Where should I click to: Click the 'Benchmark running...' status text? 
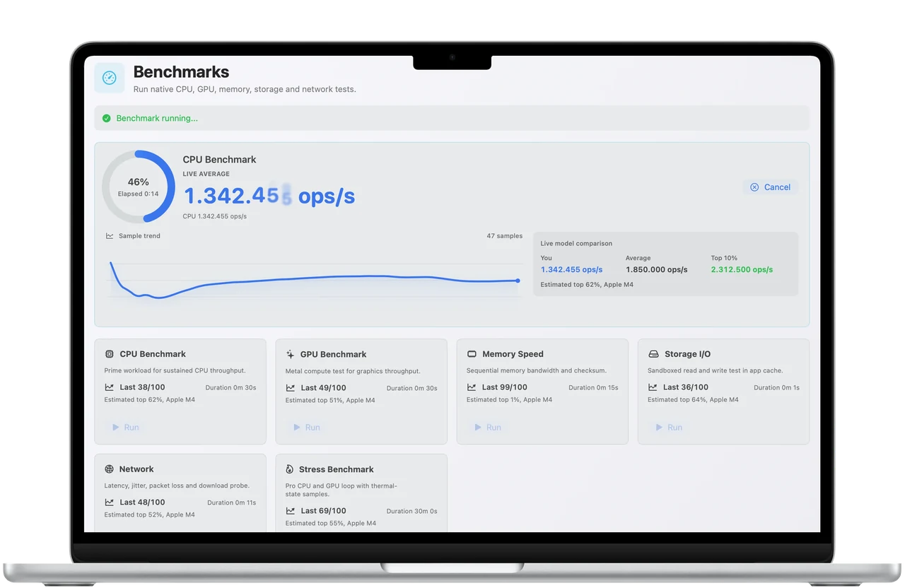coord(157,118)
